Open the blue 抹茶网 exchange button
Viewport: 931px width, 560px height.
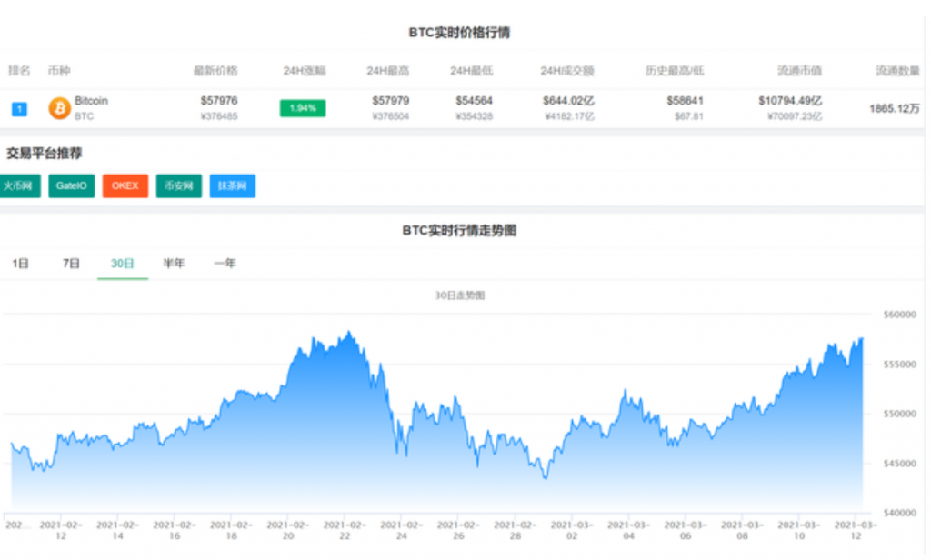[x=232, y=186]
